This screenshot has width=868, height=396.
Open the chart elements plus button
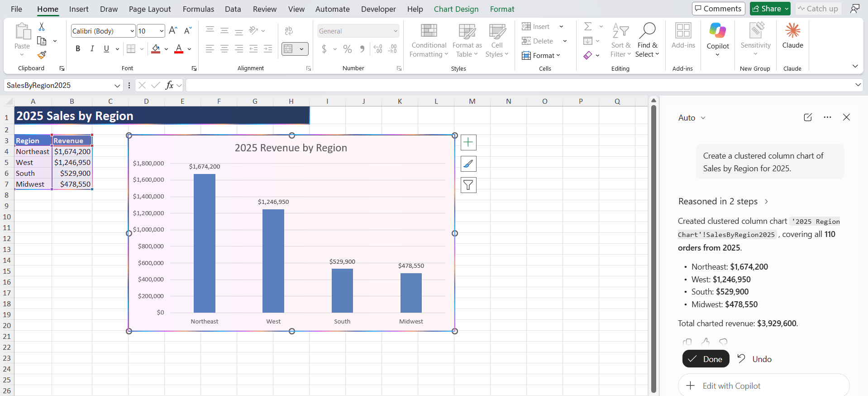coord(468,142)
